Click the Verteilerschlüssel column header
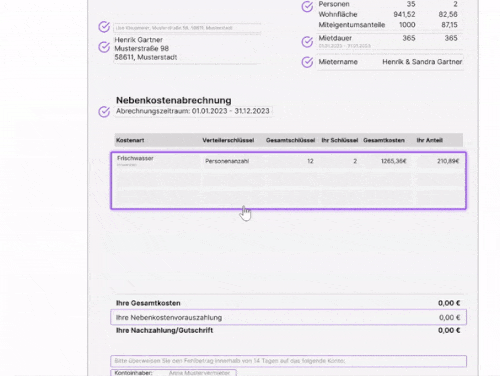This screenshot has width=500, height=376. click(x=228, y=140)
